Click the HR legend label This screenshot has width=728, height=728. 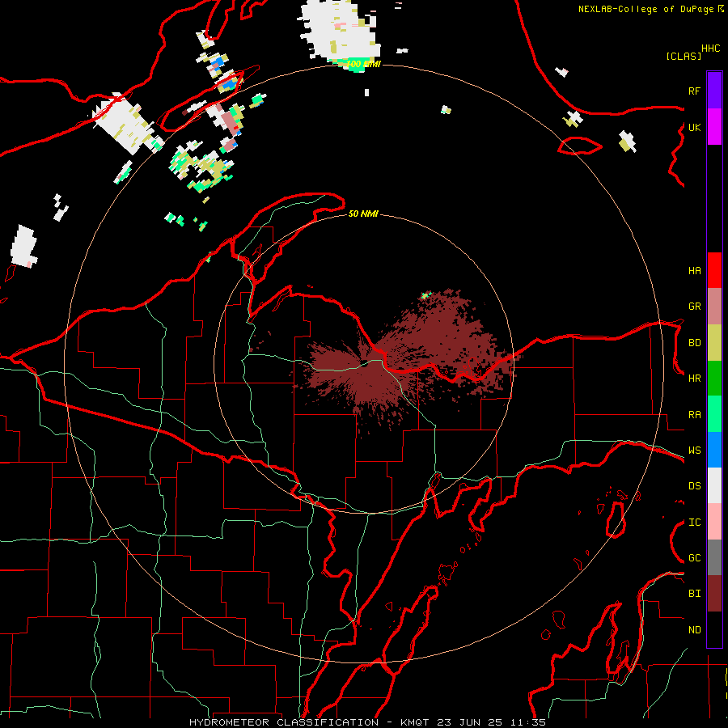[x=694, y=379]
